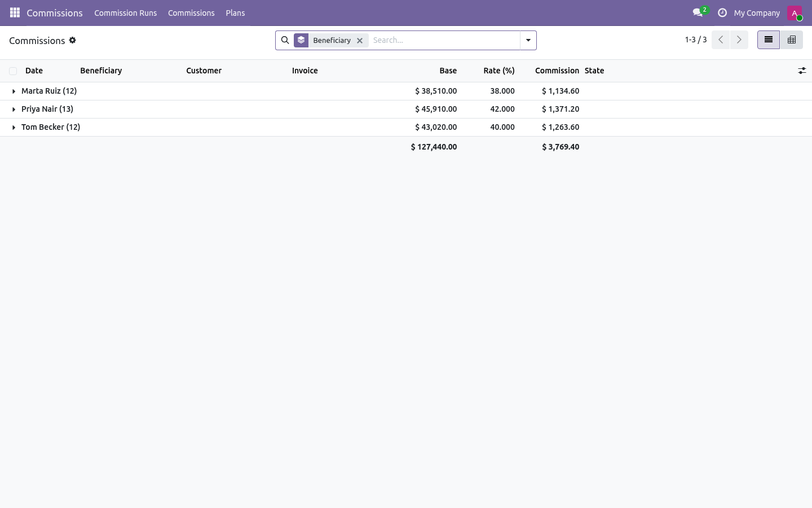
Task: Open the Plans menu
Action: coord(235,13)
